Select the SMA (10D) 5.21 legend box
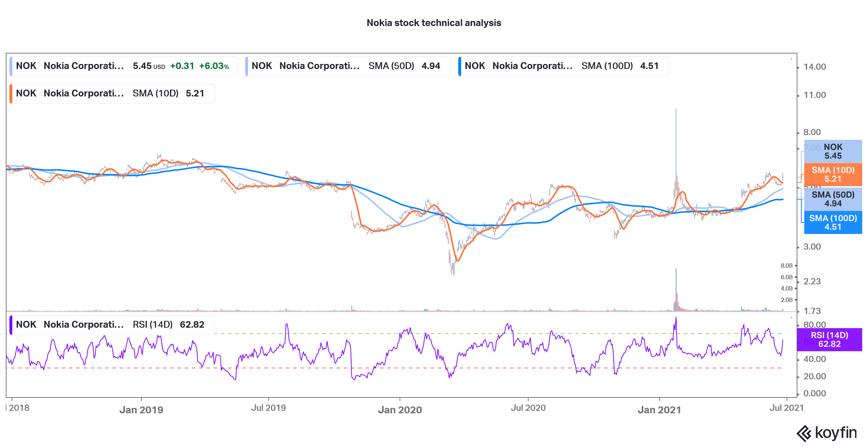Image resolution: width=868 pixels, height=448 pixels. (112, 94)
